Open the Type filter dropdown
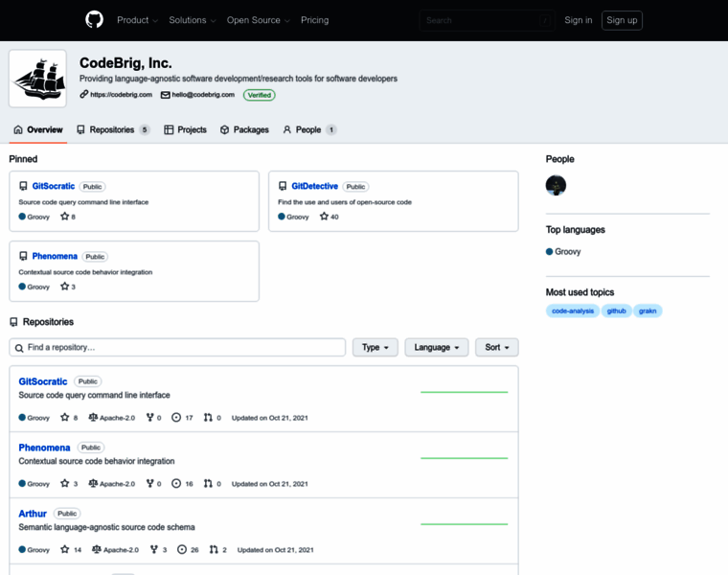The width and height of the screenshot is (728, 575). [x=375, y=348]
